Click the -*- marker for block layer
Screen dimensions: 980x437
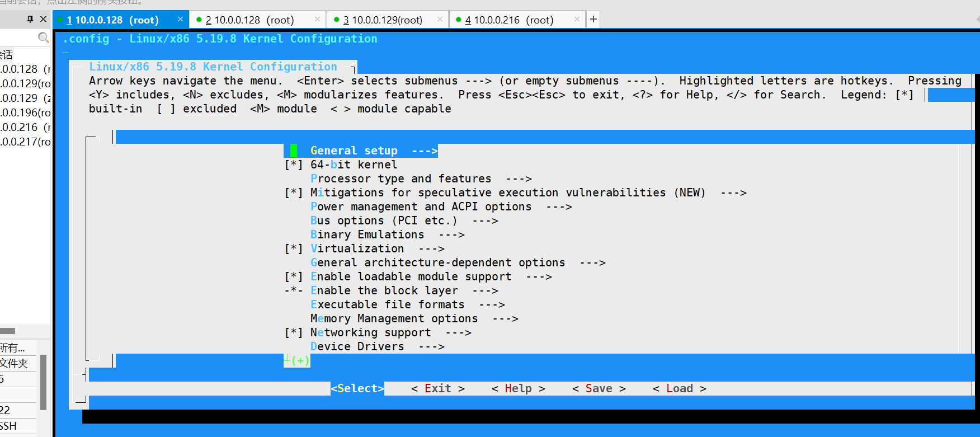(294, 290)
